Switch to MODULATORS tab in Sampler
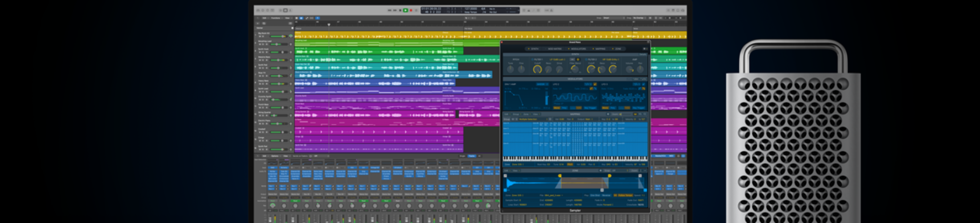The width and height of the screenshot is (980, 223). click(577, 49)
